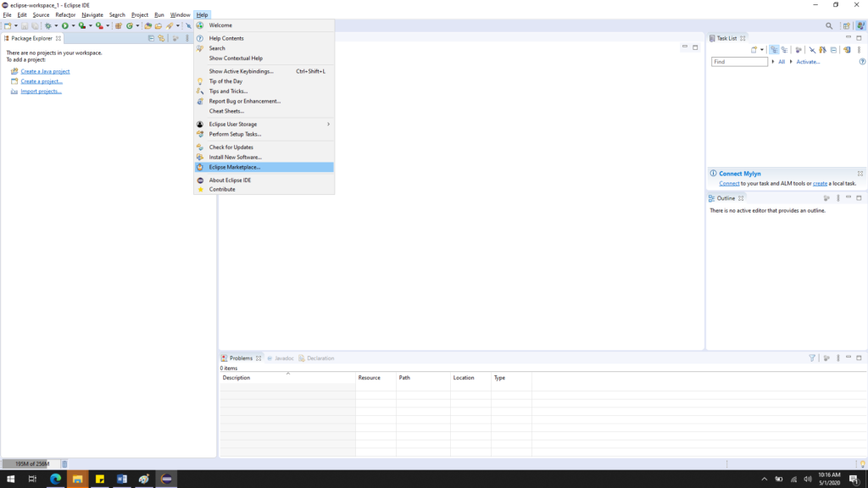Image resolution: width=868 pixels, height=488 pixels.
Task: Open dropdown arrow next to New icon
Action: point(16,26)
